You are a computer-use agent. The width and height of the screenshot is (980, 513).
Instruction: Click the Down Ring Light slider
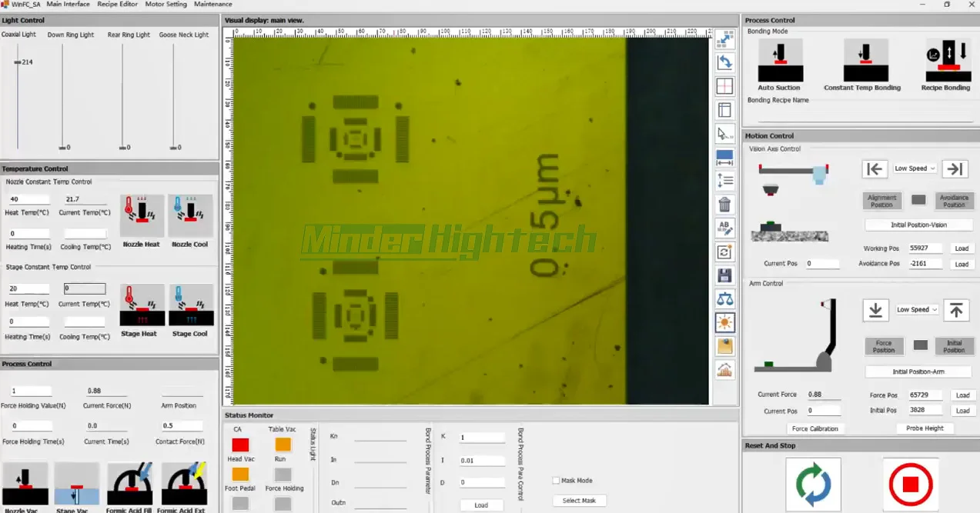coord(63,95)
